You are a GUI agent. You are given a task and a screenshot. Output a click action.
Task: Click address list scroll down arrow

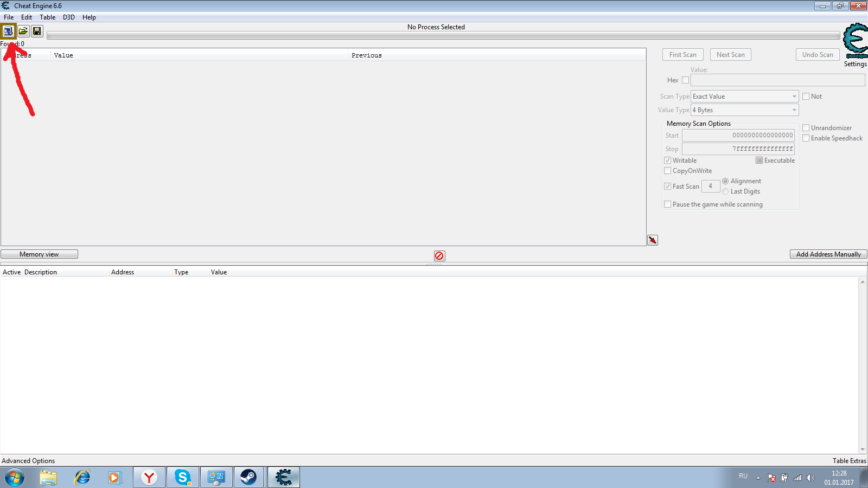click(x=863, y=450)
